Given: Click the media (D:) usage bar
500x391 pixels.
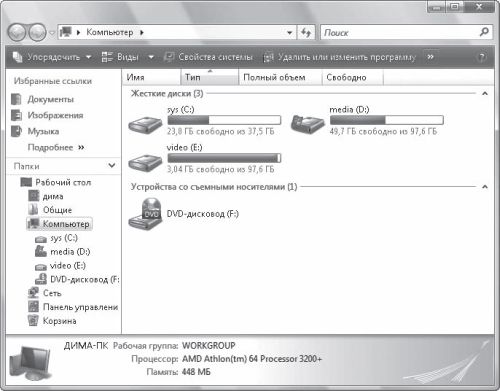Looking at the screenshot, I should [386, 120].
